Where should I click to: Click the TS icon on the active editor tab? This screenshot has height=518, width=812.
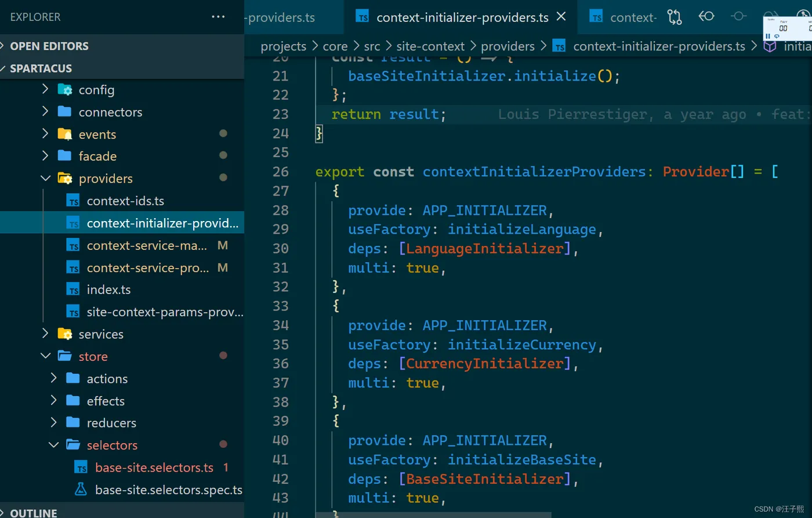click(362, 17)
